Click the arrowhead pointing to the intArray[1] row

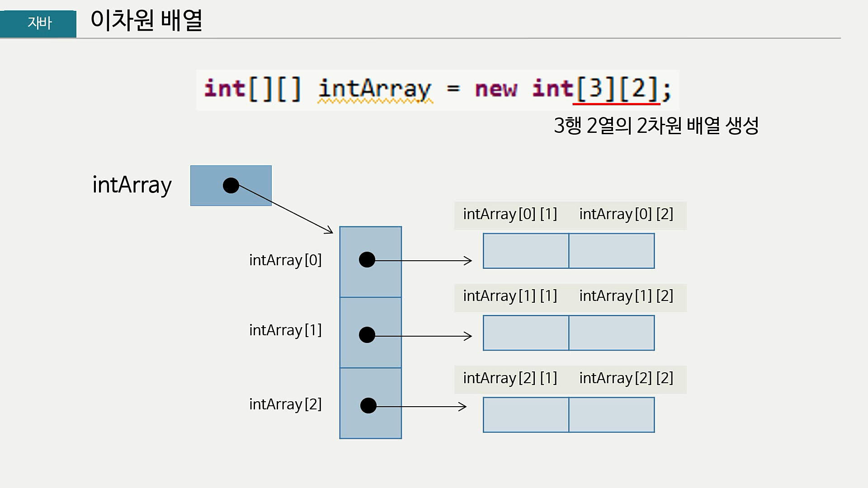[x=468, y=336]
